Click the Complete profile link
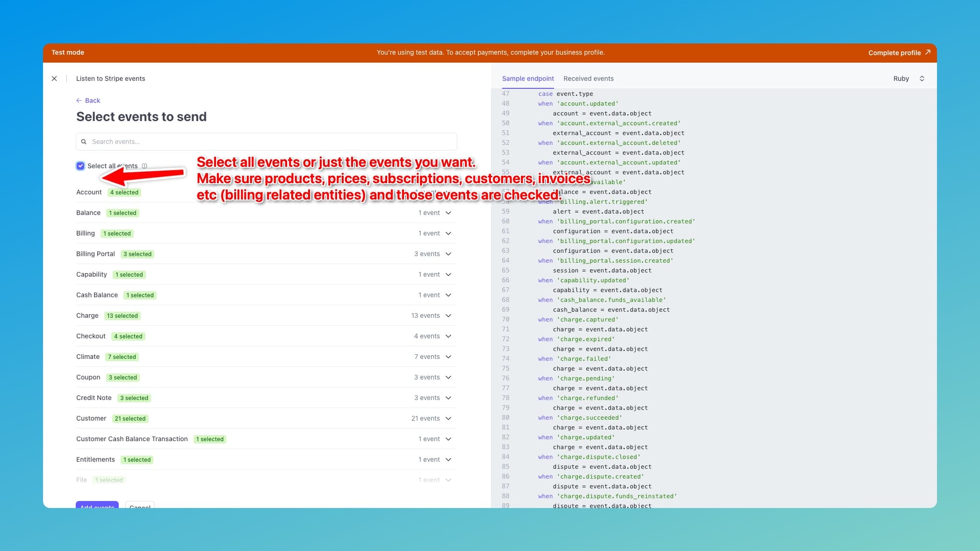Viewport: 980px width, 551px height. pyautogui.click(x=894, y=52)
